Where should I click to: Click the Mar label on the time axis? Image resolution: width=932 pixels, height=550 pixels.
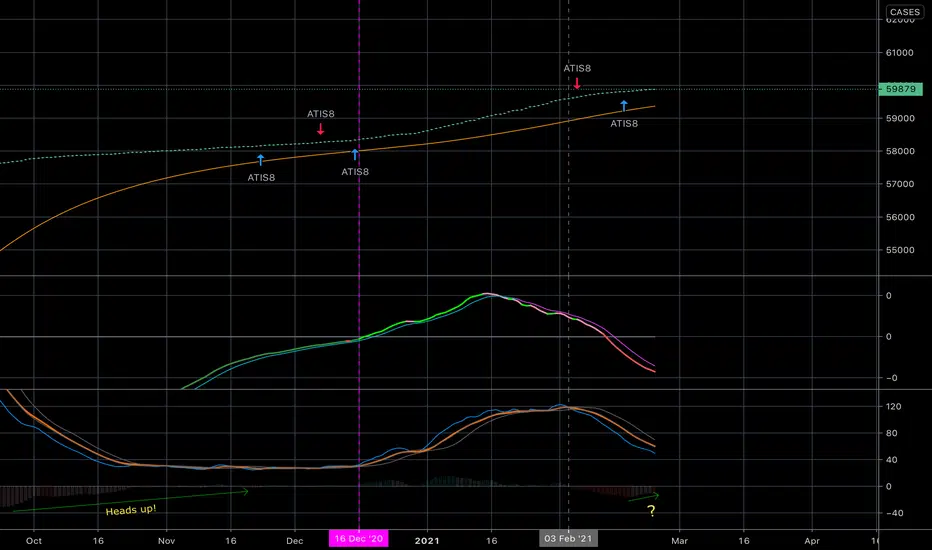tap(679, 540)
